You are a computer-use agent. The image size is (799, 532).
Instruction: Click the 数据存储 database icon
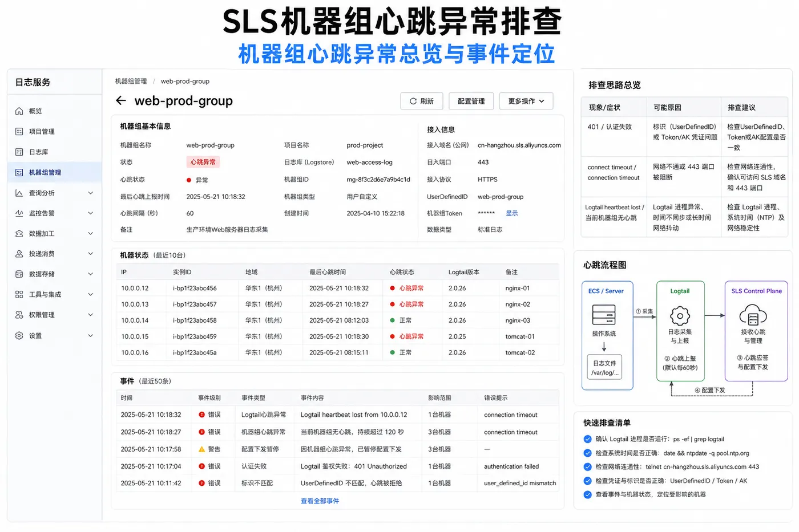point(19,274)
